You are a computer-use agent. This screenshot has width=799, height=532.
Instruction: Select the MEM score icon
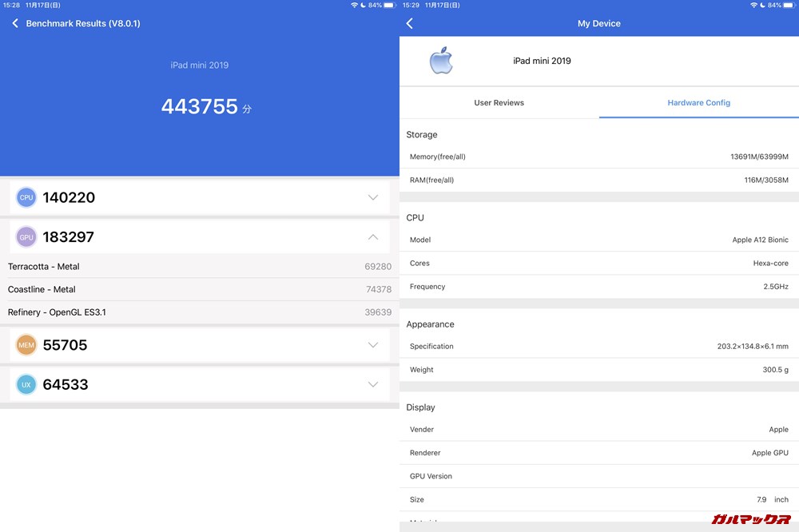click(26, 344)
